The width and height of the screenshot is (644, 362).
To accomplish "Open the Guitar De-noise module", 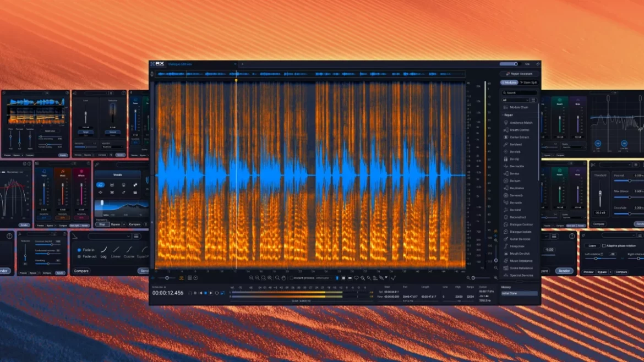I will (x=517, y=239).
